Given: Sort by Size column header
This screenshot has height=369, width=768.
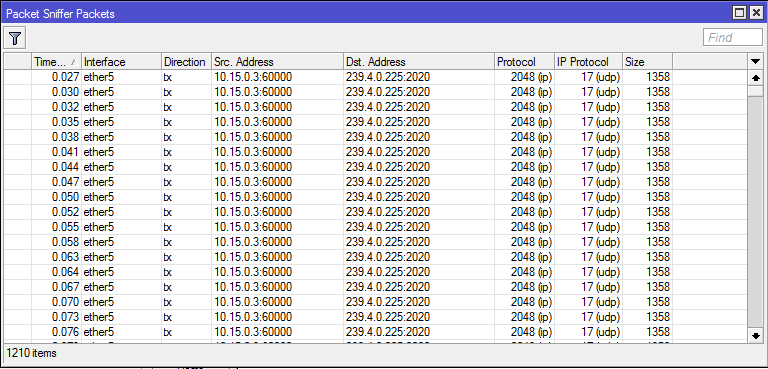Looking at the screenshot, I should coord(648,62).
